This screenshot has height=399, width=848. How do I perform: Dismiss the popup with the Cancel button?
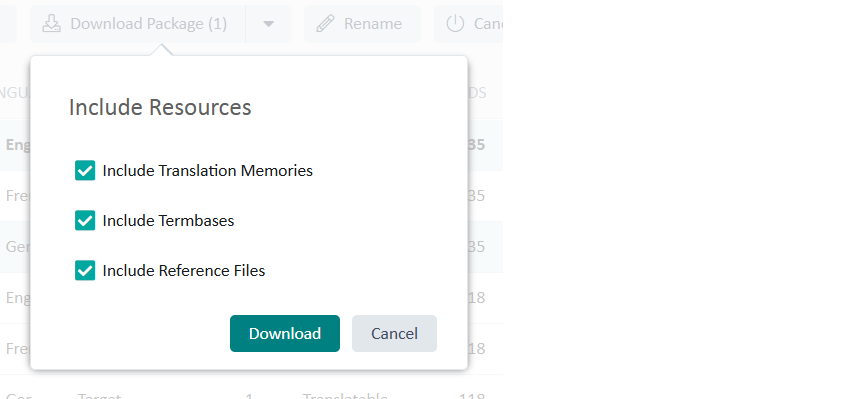click(394, 334)
